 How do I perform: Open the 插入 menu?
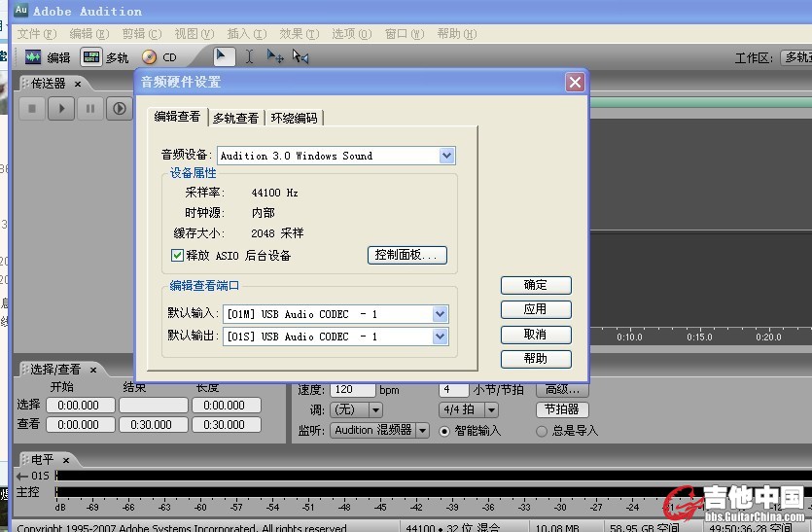pyautogui.click(x=247, y=34)
